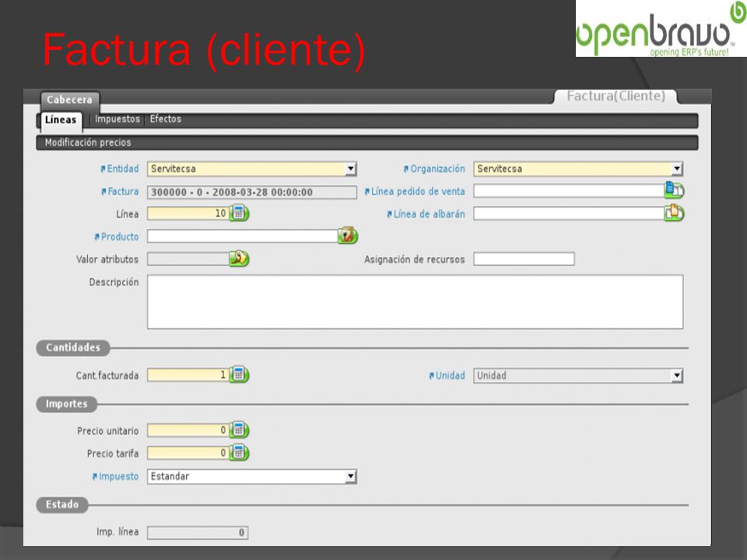Focus the Línea de albarán field
Screen dimensions: 747x560
coord(569,213)
